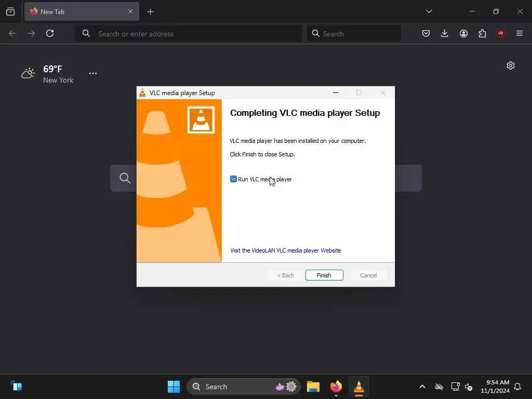Click the Back button in VLC Setup
This screenshot has height=399, width=532.
[x=285, y=275]
